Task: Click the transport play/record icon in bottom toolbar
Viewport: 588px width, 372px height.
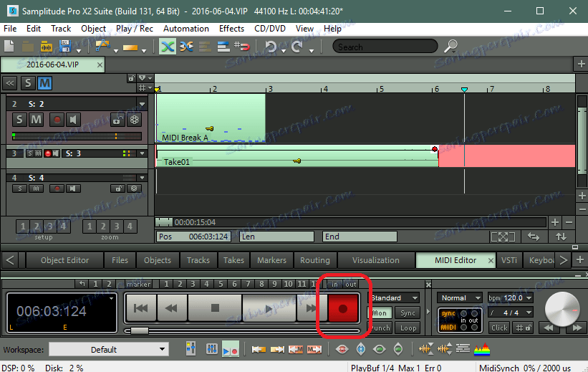Action: (x=230, y=350)
